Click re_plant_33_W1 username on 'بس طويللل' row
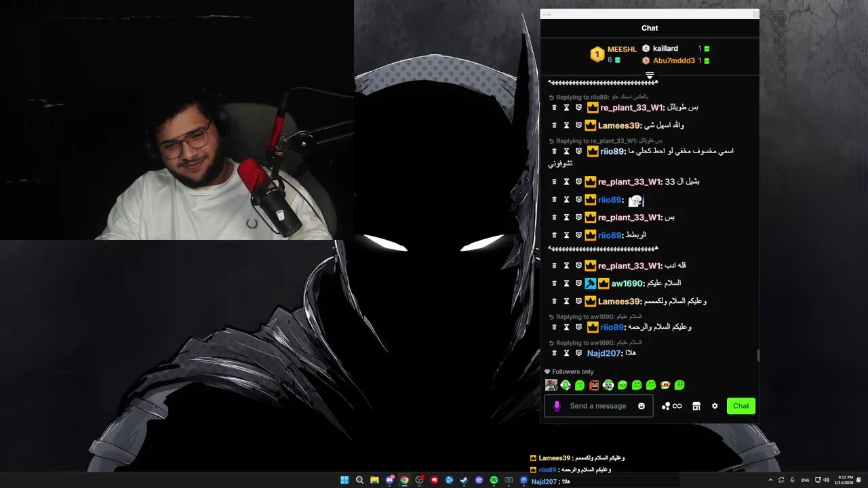 [x=631, y=108]
